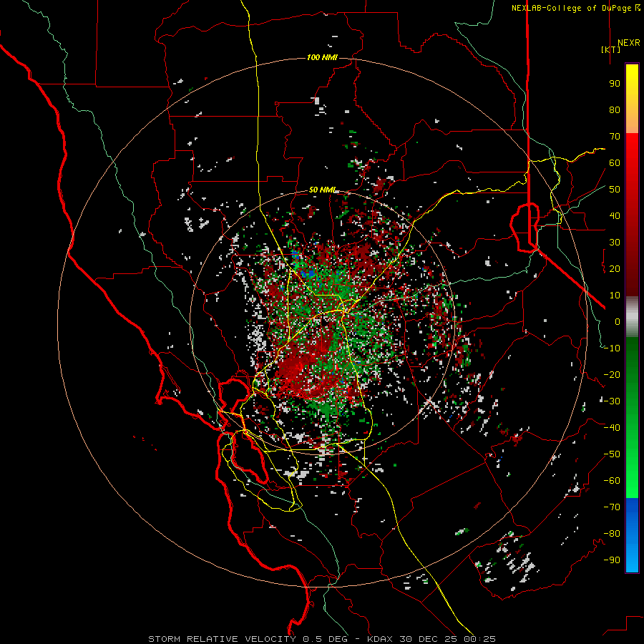Click the -70 value on the velocity scale
Image resolution: width=644 pixels, height=644 pixels.
612,507
